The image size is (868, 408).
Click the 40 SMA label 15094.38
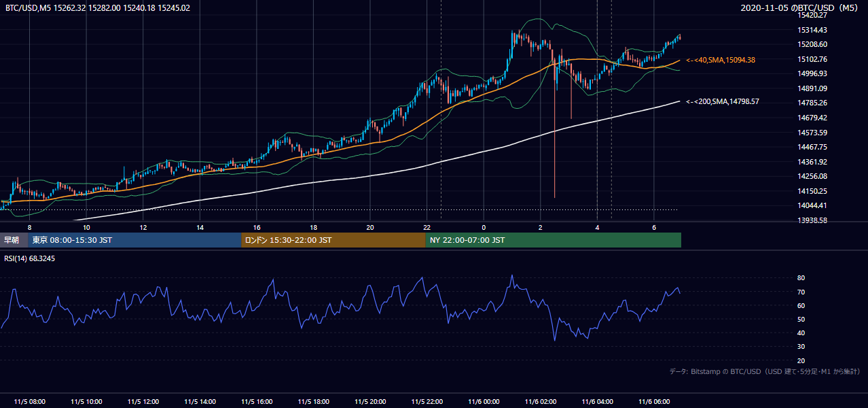pos(721,60)
